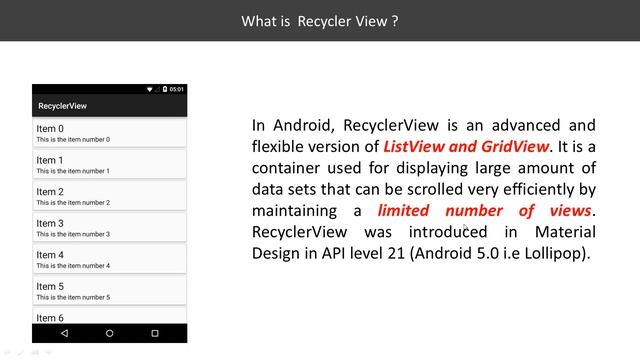The image size is (640, 360).
Task: Click the battery icon in phone status bar
Action: click(x=165, y=89)
